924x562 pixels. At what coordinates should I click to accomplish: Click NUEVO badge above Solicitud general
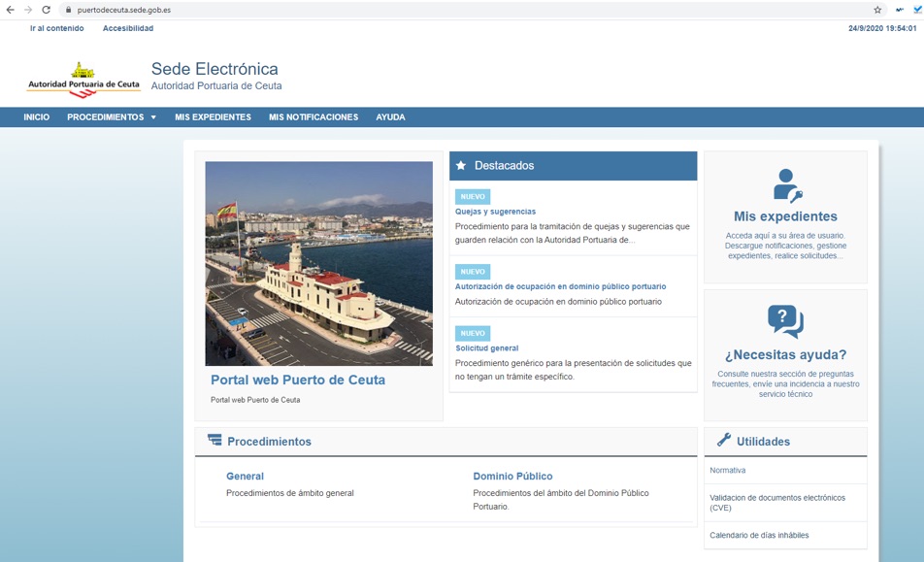point(473,334)
